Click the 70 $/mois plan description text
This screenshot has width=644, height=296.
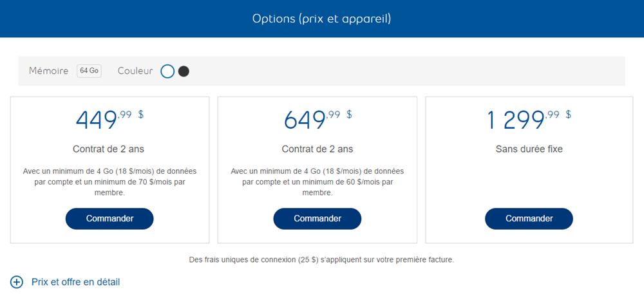click(109, 181)
